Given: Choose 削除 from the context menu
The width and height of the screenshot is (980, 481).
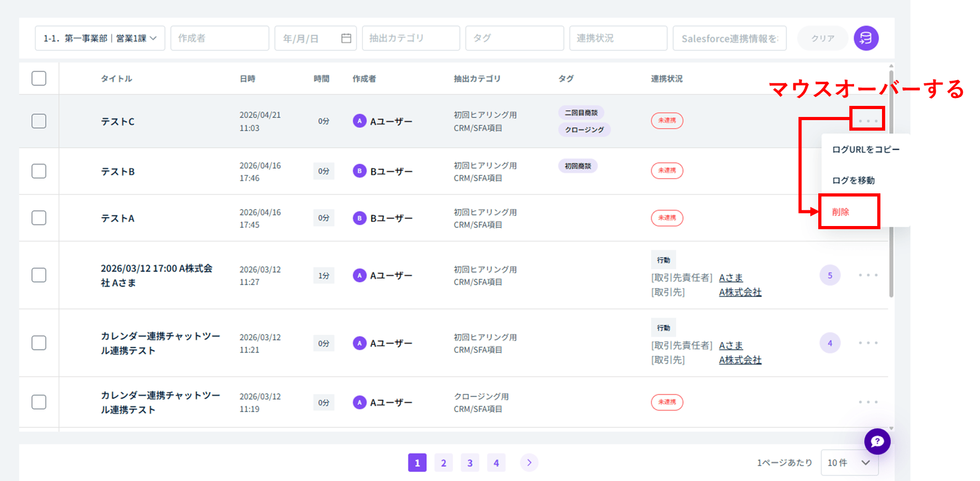Looking at the screenshot, I should click(x=841, y=212).
